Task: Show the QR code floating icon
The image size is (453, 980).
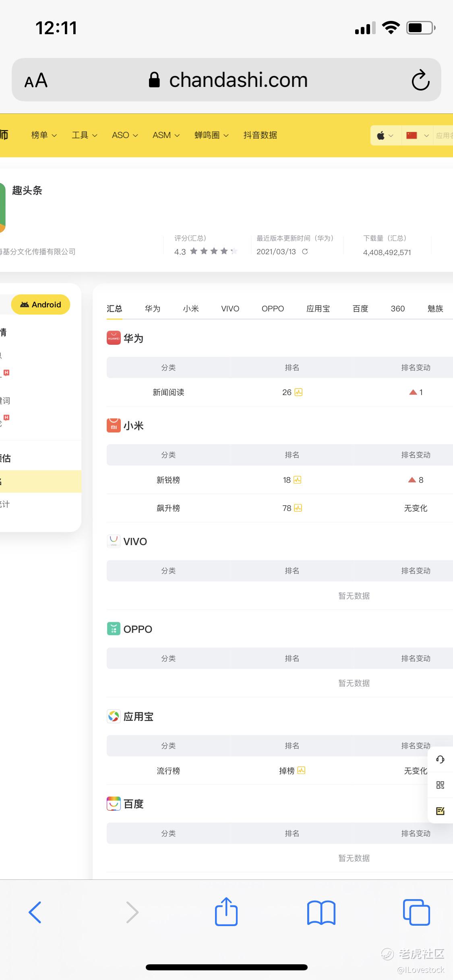Action: (440, 785)
